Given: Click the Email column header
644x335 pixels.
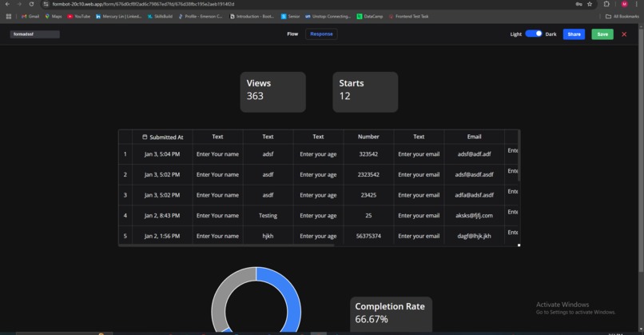Looking at the screenshot, I should tap(474, 137).
